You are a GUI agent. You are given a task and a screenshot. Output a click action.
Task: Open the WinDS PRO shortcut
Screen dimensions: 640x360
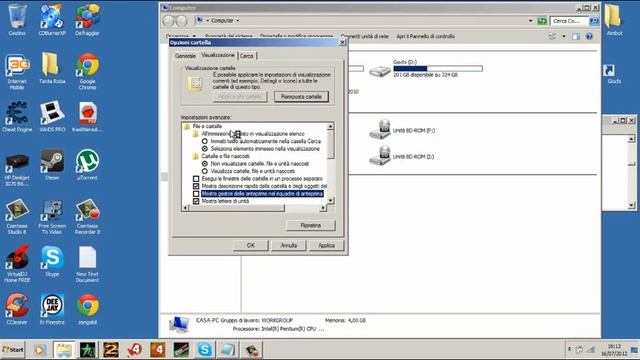pos(52,117)
